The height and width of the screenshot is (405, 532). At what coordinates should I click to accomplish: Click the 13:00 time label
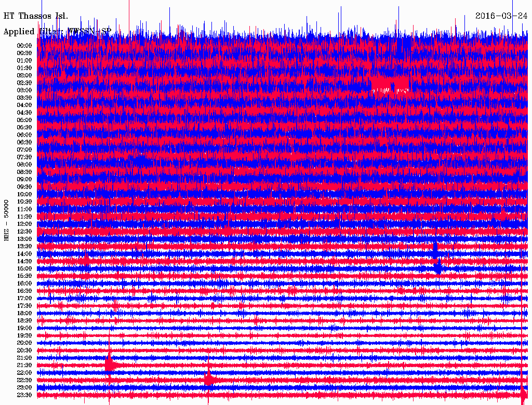pyautogui.click(x=24, y=239)
